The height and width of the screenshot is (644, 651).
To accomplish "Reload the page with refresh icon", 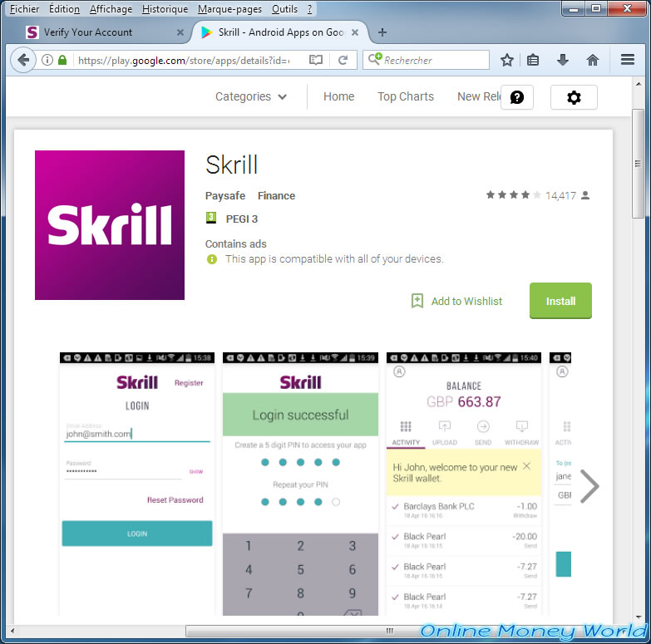I will click(343, 60).
